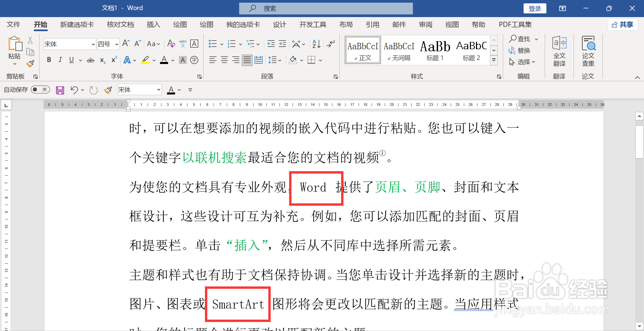Screen dimensions: 644x331
Task: Center align the paragraph
Action: (224, 60)
